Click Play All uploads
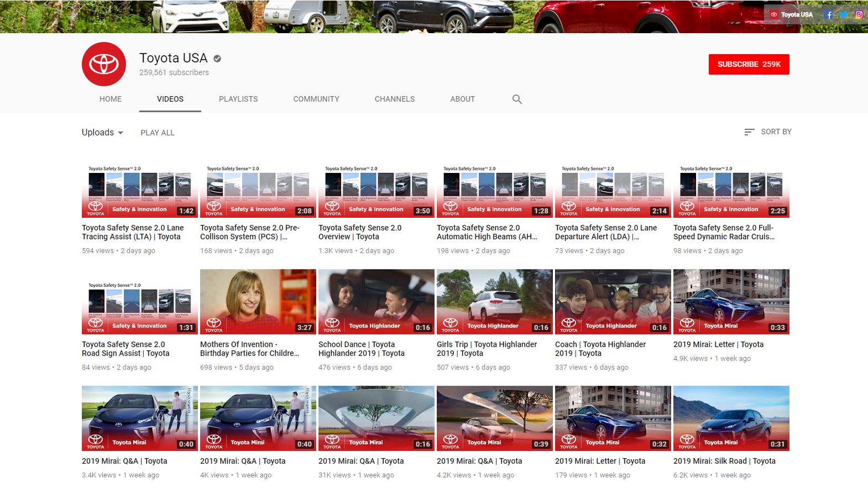The image size is (868, 488). click(x=158, y=133)
